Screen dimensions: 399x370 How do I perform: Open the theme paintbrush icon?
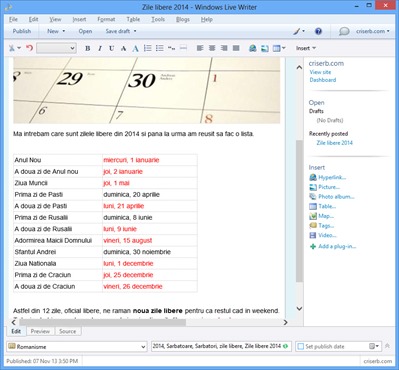tap(297, 31)
